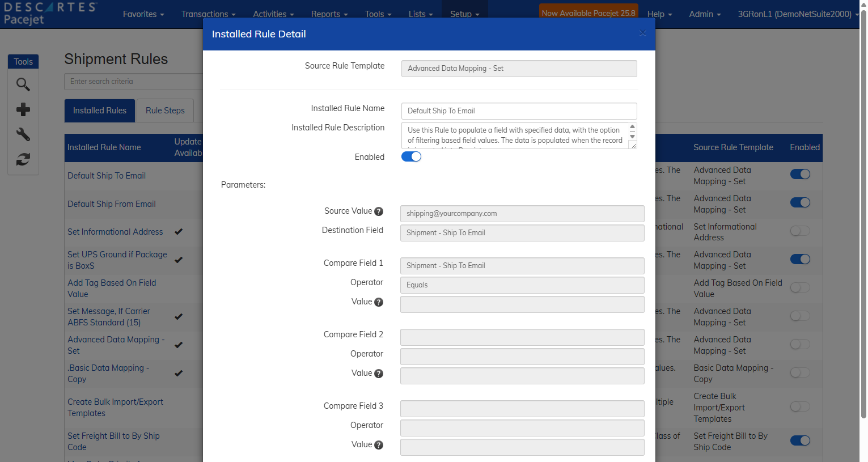This screenshot has height=462, width=868.
Task: Click the Descartes Pacejet logo
Action: coord(51,11)
